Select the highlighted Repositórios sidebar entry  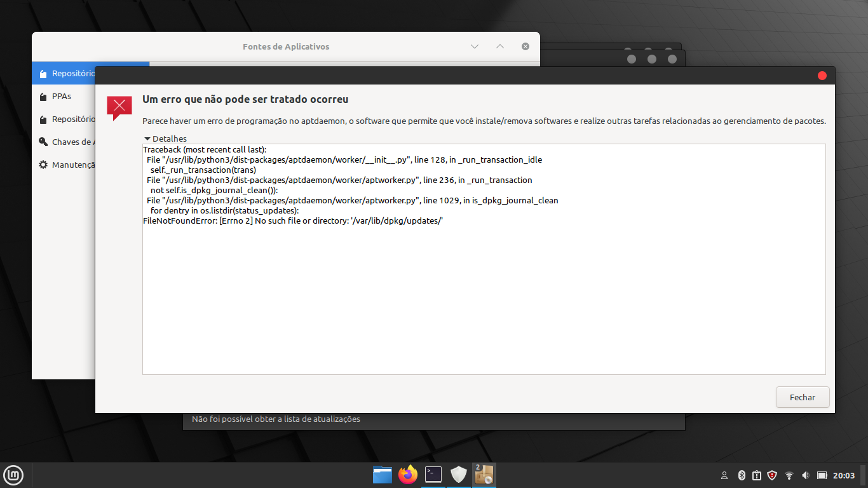[x=64, y=73]
